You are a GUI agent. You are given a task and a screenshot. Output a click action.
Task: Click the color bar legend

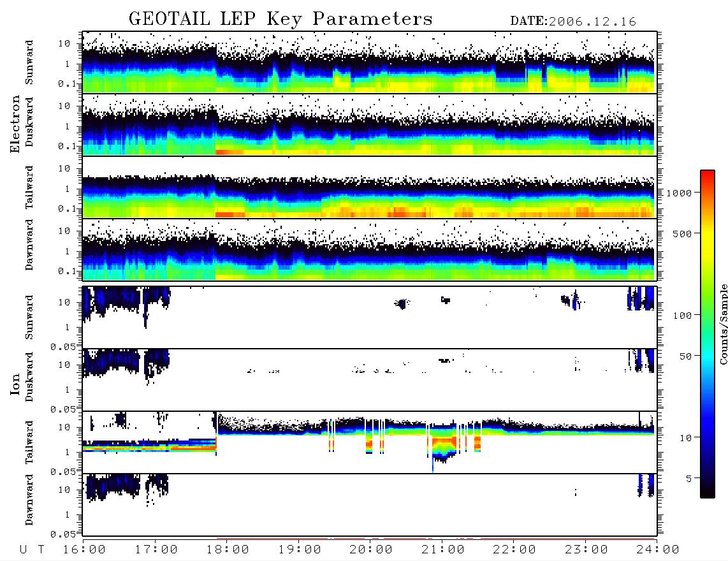(708, 334)
